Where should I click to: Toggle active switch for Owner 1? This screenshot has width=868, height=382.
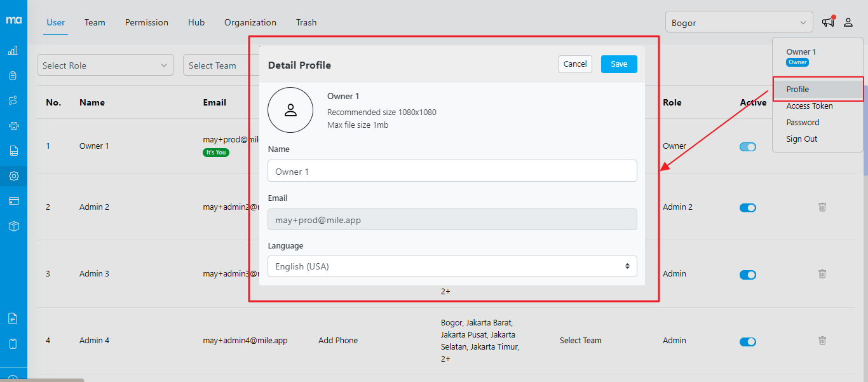click(747, 147)
